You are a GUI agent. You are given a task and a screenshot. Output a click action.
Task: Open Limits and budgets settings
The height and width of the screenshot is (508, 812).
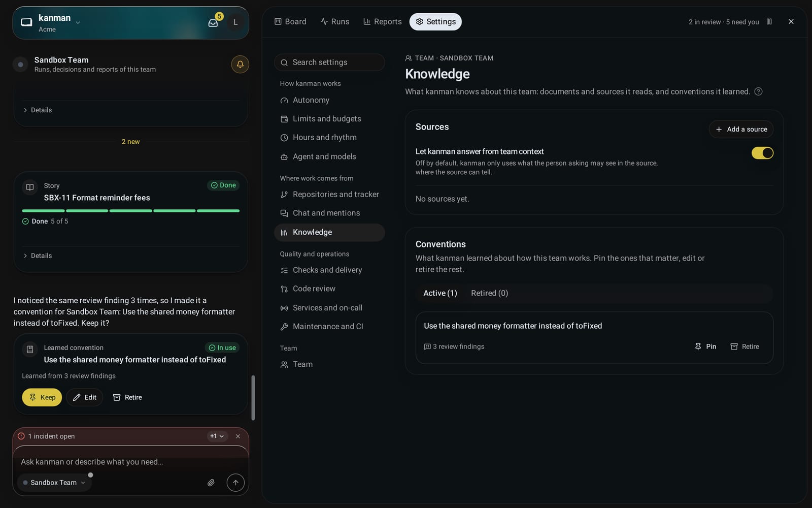click(329, 119)
